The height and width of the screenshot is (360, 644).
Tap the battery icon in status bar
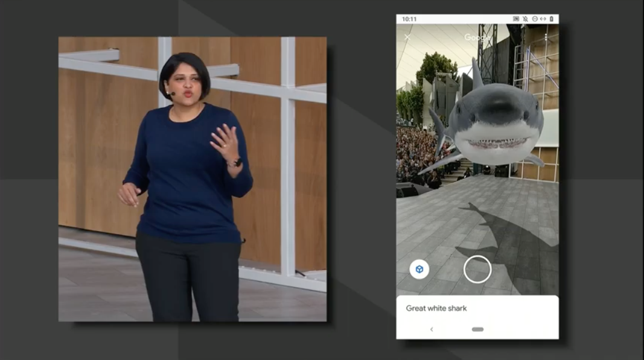[x=552, y=19]
